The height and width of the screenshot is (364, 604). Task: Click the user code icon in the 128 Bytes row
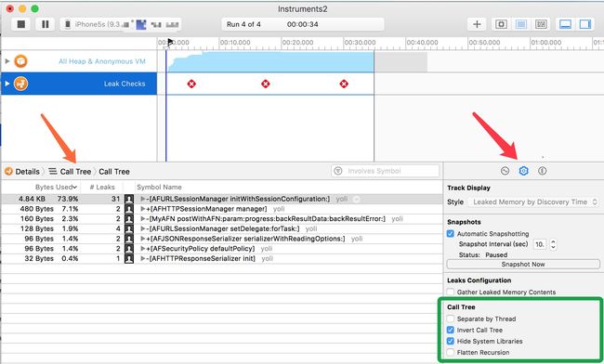(129, 229)
